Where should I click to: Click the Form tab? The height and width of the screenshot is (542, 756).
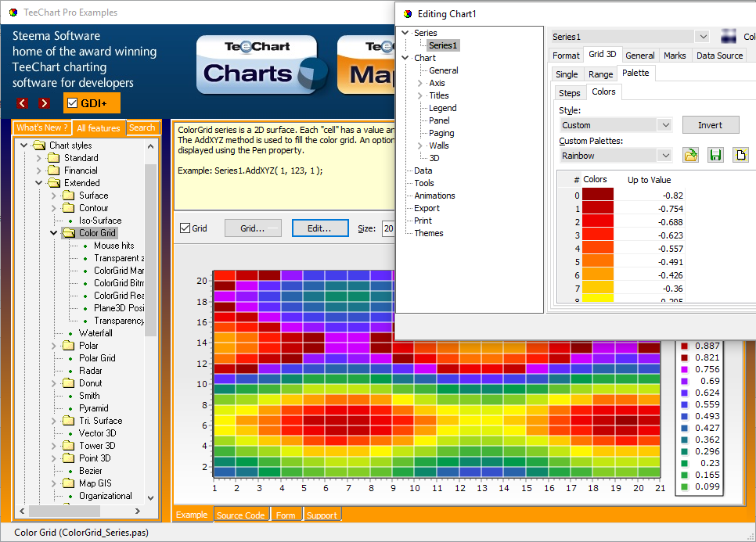[286, 515]
